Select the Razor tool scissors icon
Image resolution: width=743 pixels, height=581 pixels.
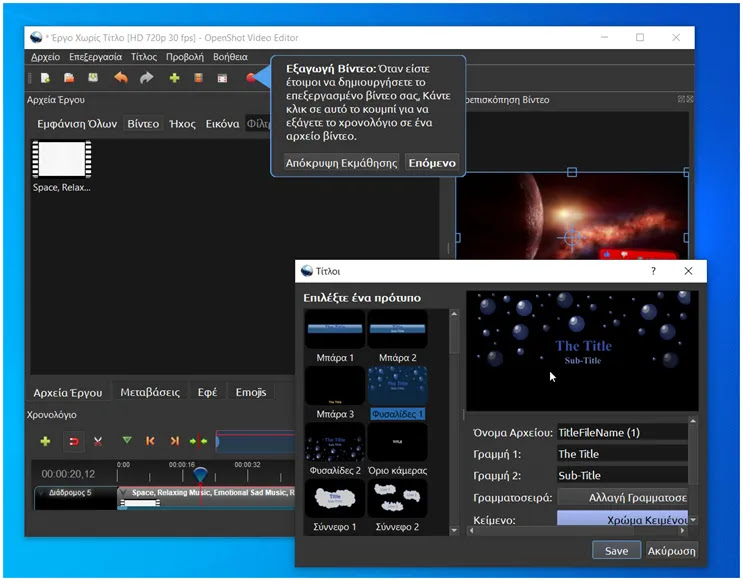98,442
